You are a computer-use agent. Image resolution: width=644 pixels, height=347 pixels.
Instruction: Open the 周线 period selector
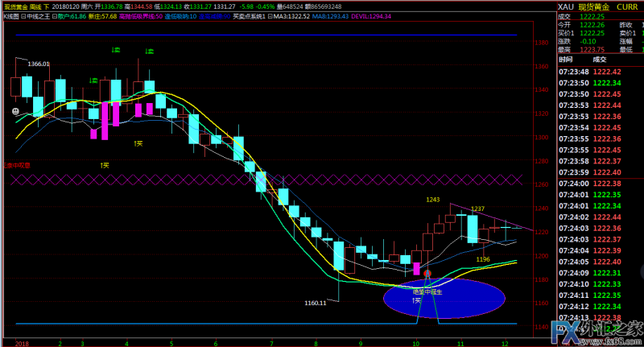(x=40, y=6)
